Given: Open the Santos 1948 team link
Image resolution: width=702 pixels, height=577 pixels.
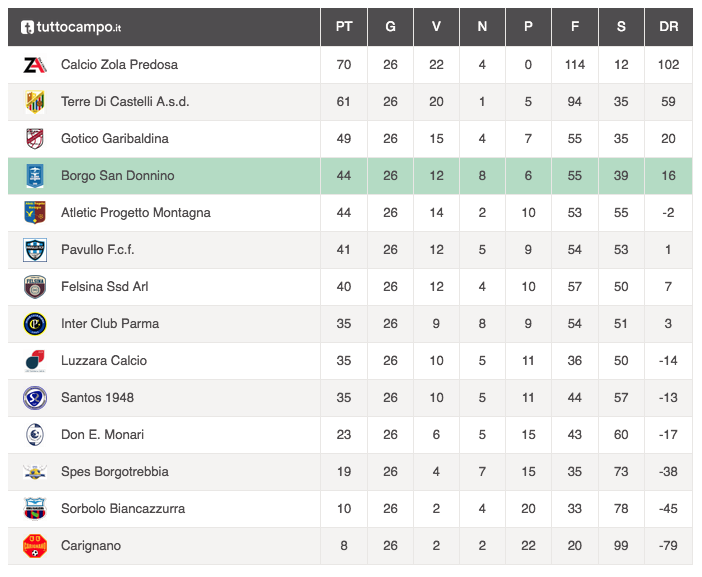Looking at the screenshot, I should pyautogui.click(x=97, y=397).
